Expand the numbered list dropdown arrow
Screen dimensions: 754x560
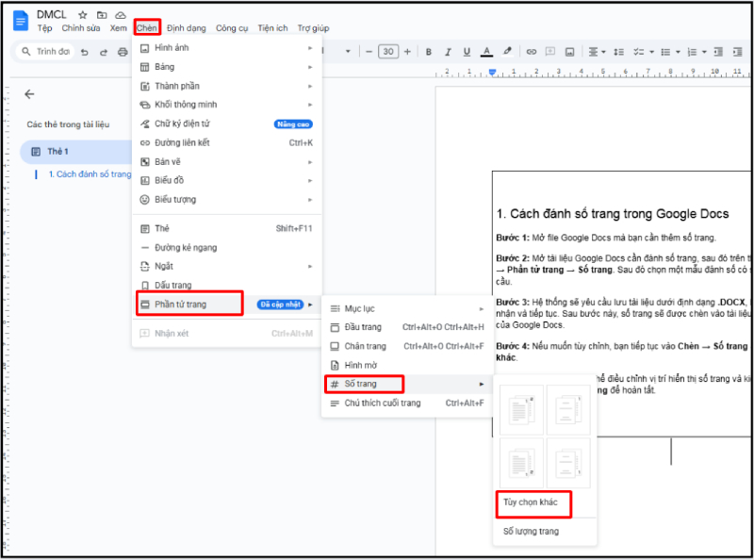coord(703,52)
